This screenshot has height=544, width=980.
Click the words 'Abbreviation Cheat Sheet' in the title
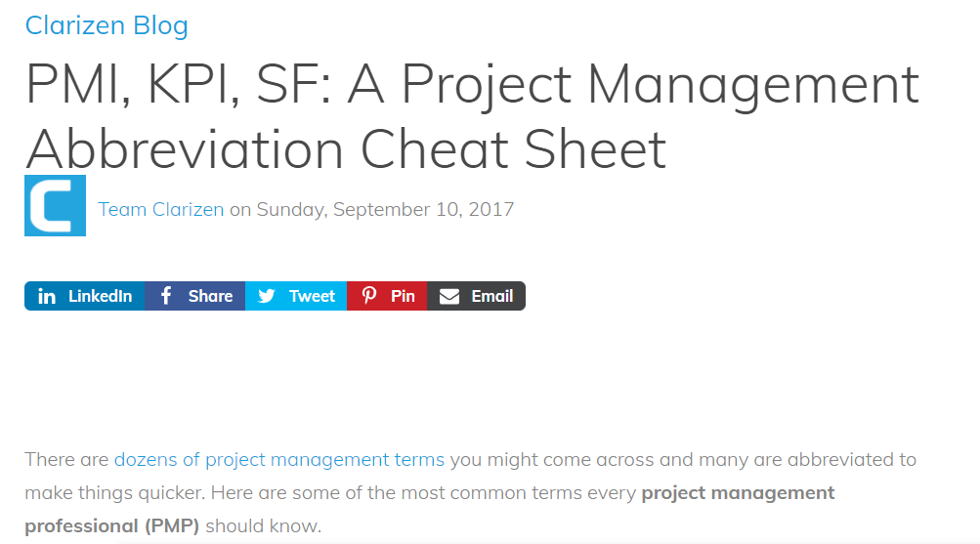(x=346, y=149)
